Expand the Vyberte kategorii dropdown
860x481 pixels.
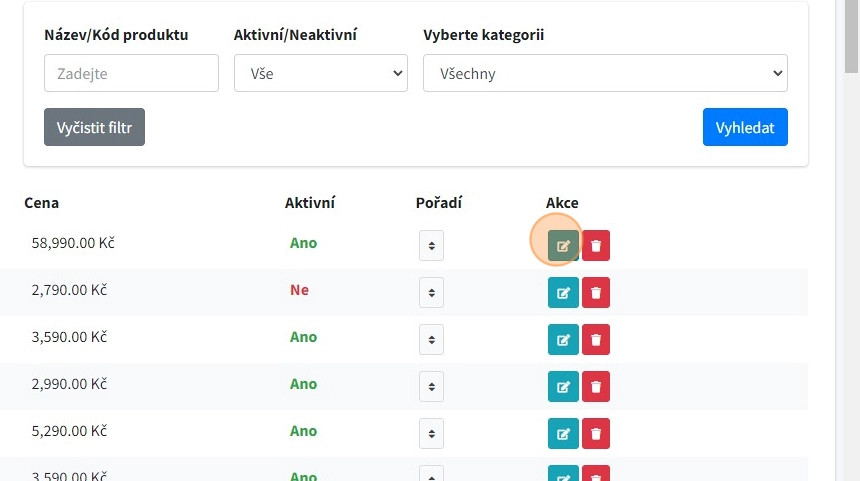pyautogui.click(x=605, y=73)
